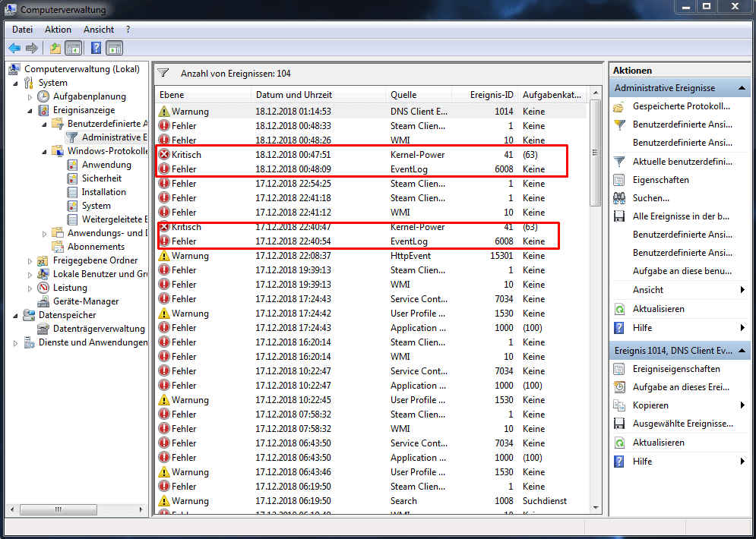This screenshot has width=756, height=539.
Task: Expand Dienste und Anwendungen node
Action: (x=15, y=343)
